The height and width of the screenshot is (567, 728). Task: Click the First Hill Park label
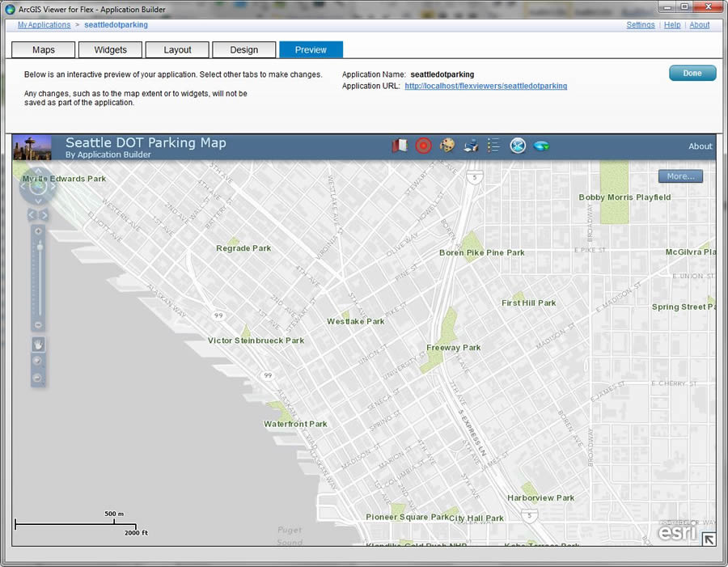pyautogui.click(x=528, y=303)
